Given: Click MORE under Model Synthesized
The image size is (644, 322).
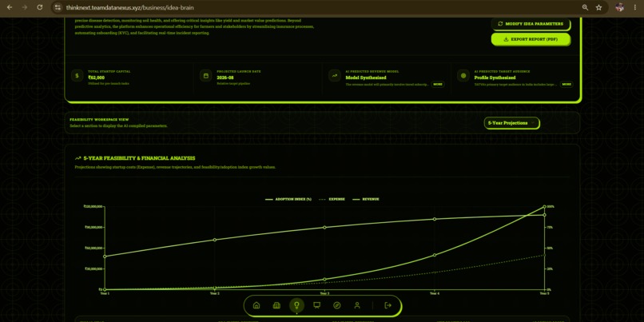Looking at the screenshot, I should pyautogui.click(x=437, y=84).
